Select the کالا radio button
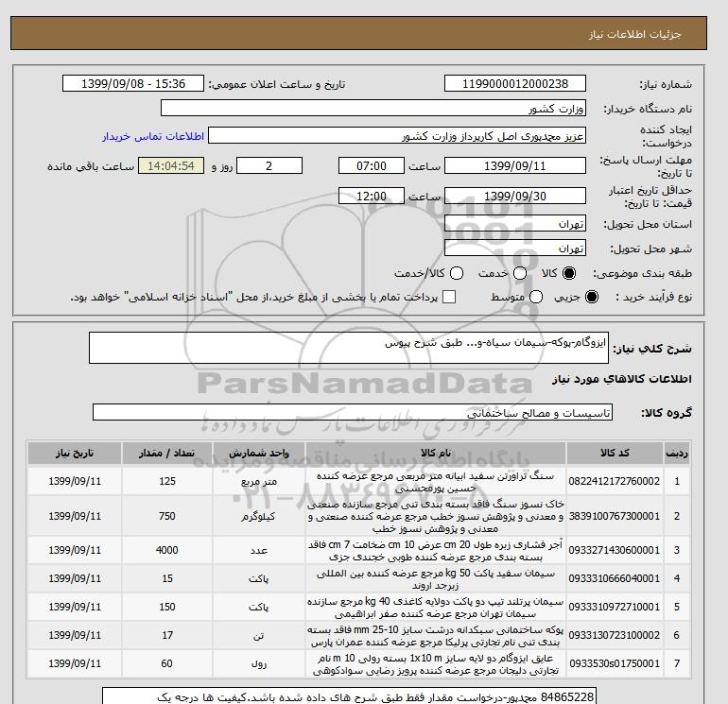The image size is (728, 704). click(569, 273)
